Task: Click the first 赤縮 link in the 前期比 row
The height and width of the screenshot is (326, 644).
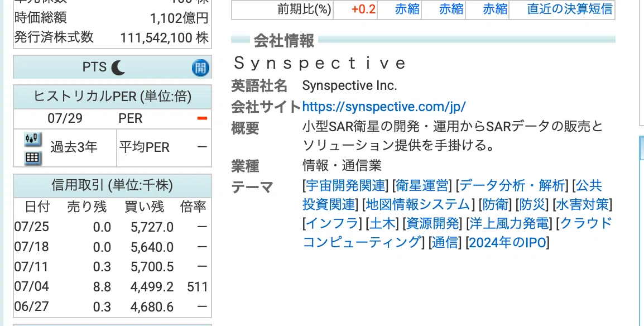Action: coord(407,9)
